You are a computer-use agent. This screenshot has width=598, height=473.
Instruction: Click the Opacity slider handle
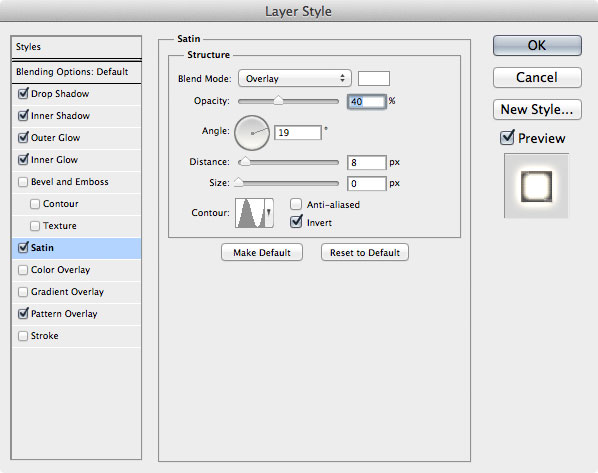tap(278, 101)
